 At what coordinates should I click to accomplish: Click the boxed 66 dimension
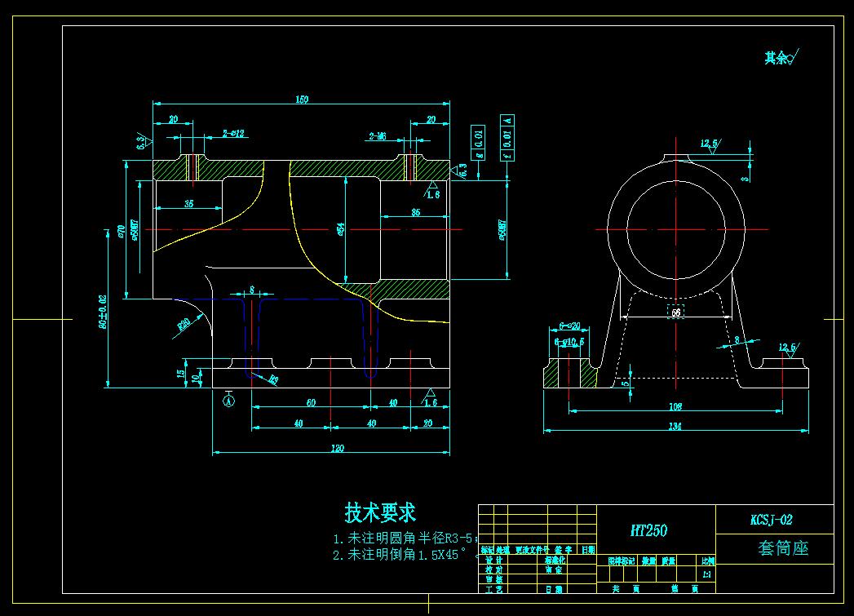click(675, 312)
